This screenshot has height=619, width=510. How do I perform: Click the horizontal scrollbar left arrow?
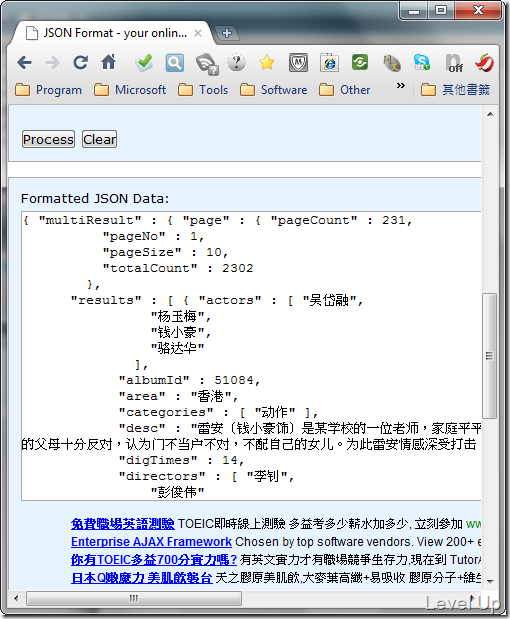pyautogui.click(x=16, y=598)
